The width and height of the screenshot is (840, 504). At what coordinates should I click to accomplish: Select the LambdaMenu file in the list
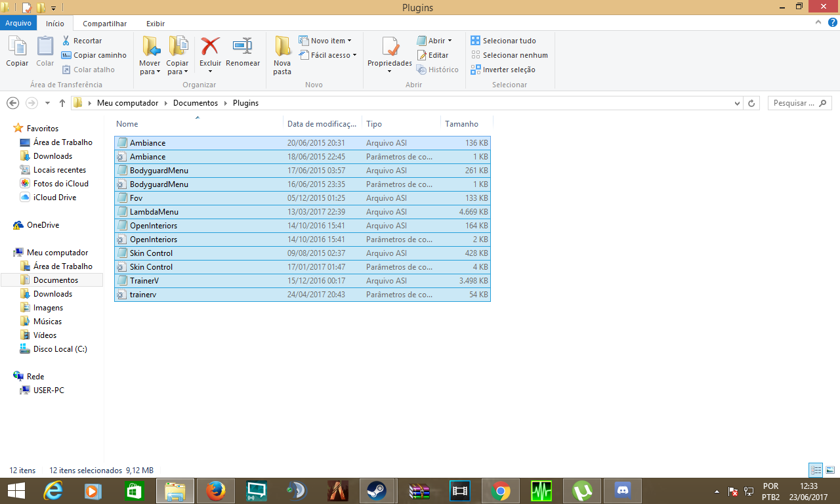click(154, 212)
